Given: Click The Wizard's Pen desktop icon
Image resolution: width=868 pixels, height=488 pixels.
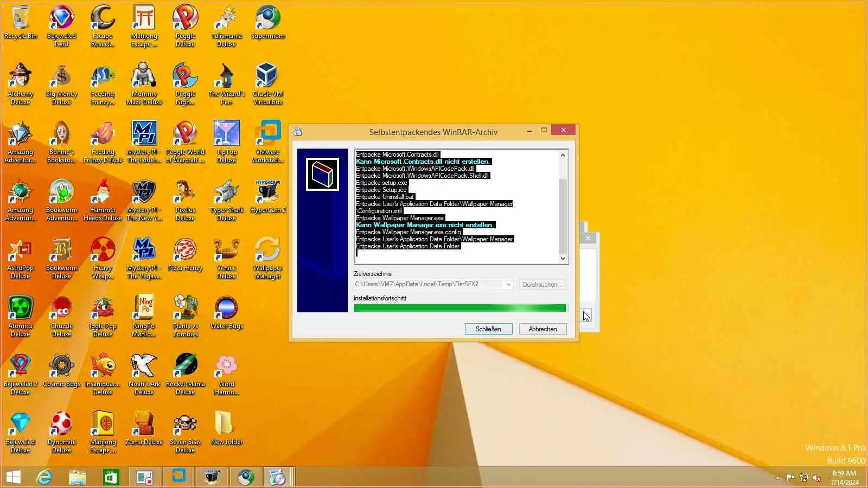Looking at the screenshot, I should (227, 84).
